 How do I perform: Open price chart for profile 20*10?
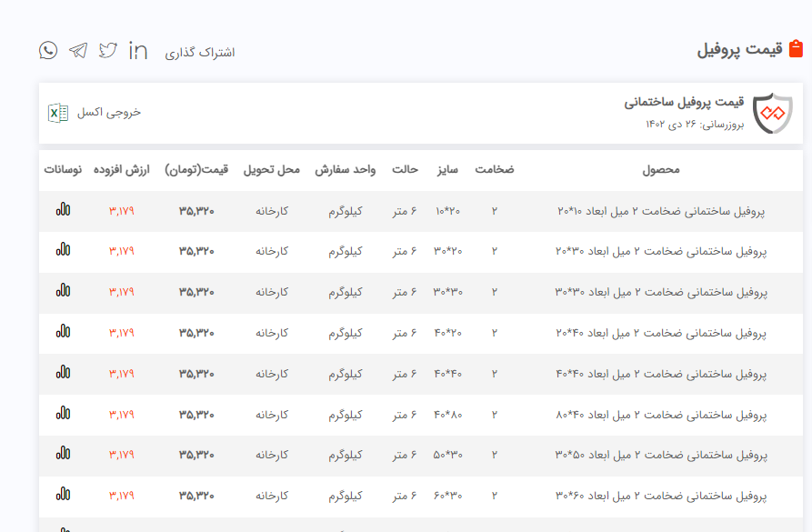[x=63, y=209]
